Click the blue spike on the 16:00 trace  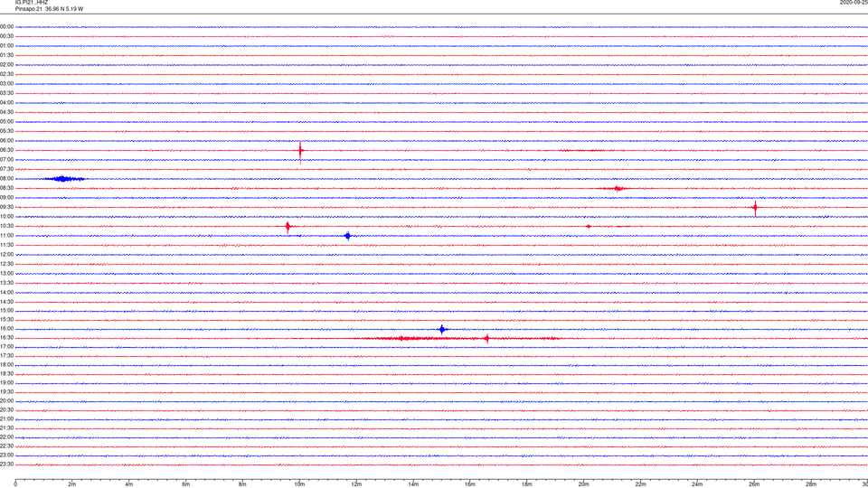point(442,329)
